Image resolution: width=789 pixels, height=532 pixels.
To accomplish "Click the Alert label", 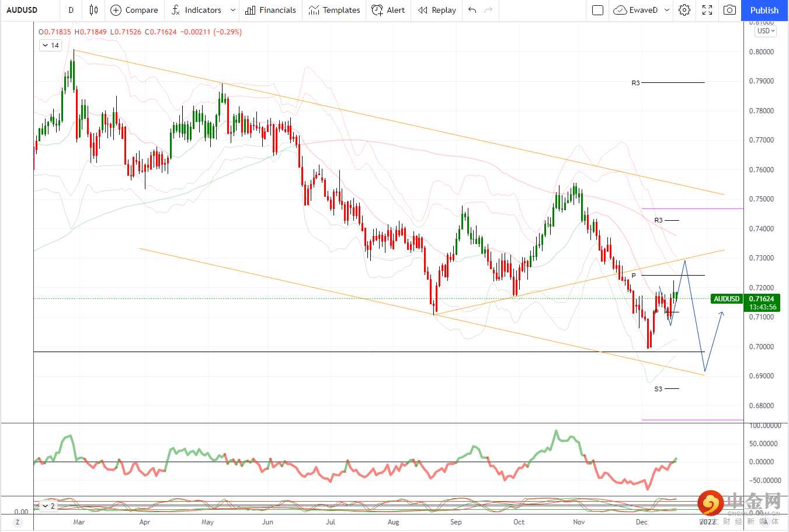I will 395,10.
